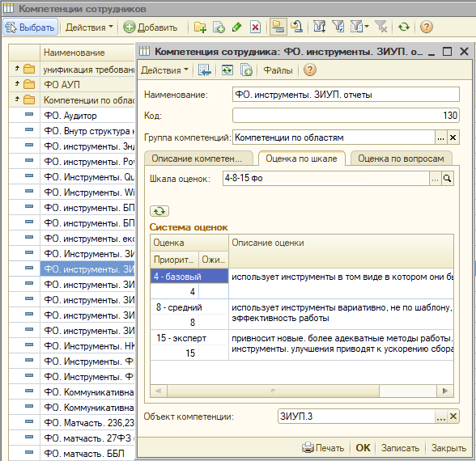
Task: Open help in main toolbar
Action: [426, 27]
